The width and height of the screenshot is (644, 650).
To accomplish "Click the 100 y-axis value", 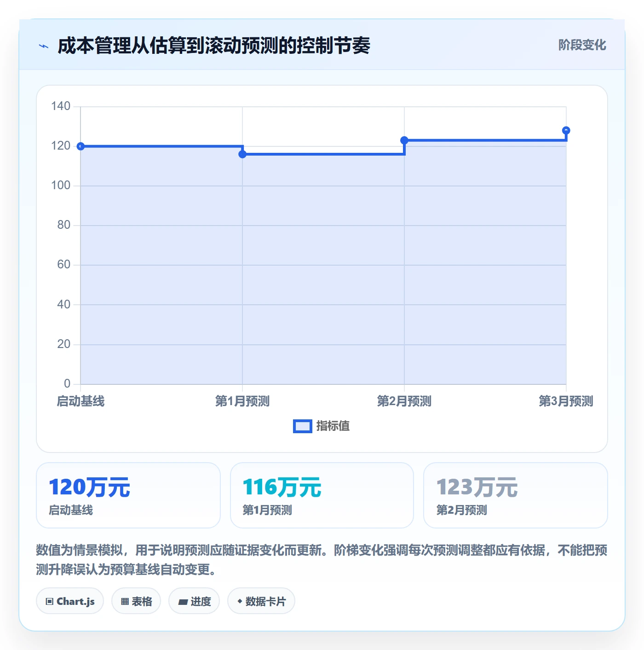I will (x=61, y=186).
